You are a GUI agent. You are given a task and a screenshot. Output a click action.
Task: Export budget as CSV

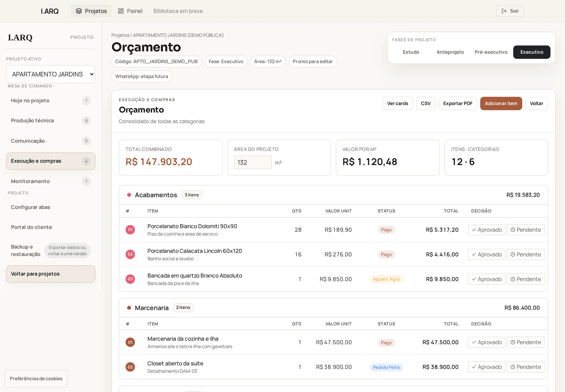click(x=426, y=103)
